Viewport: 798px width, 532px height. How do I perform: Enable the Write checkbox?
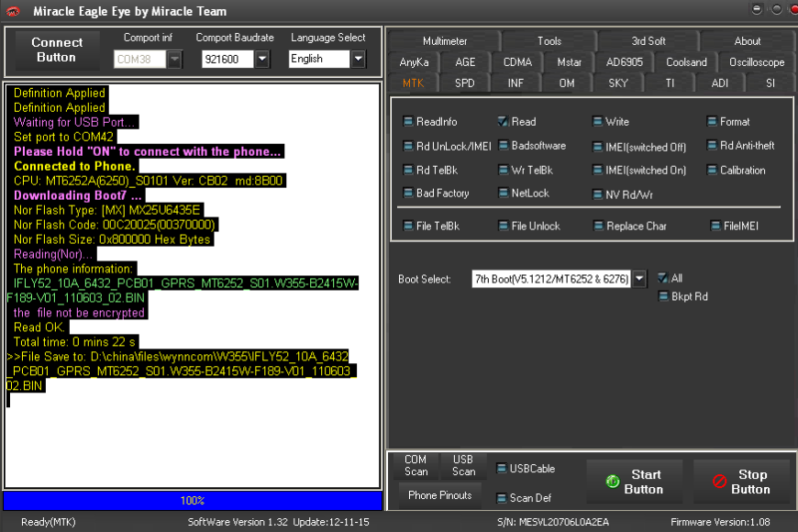click(x=597, y=121)
